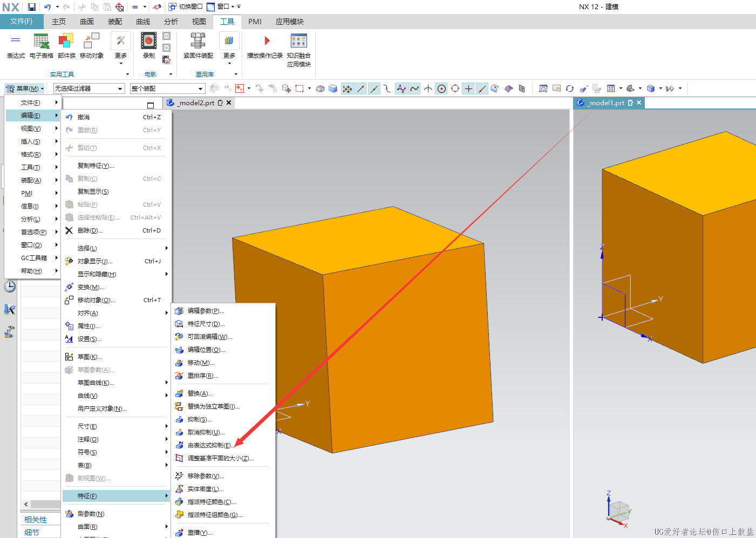Click the 细节 panel header

(x=32, y=533)
